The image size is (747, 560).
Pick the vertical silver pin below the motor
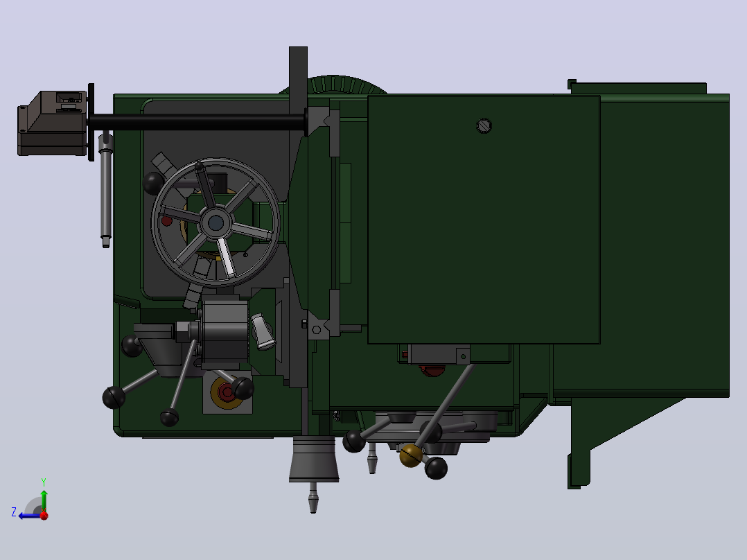(x=106, y=190)
